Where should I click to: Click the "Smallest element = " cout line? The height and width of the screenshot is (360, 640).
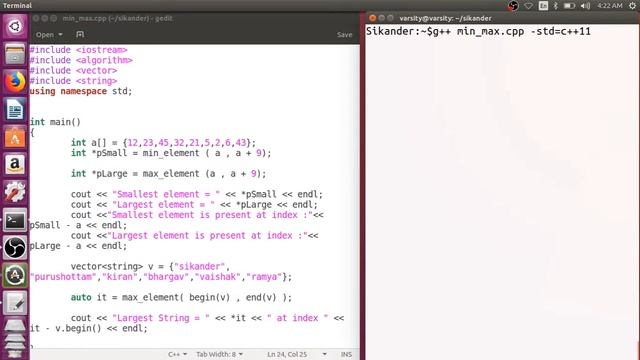197,194
